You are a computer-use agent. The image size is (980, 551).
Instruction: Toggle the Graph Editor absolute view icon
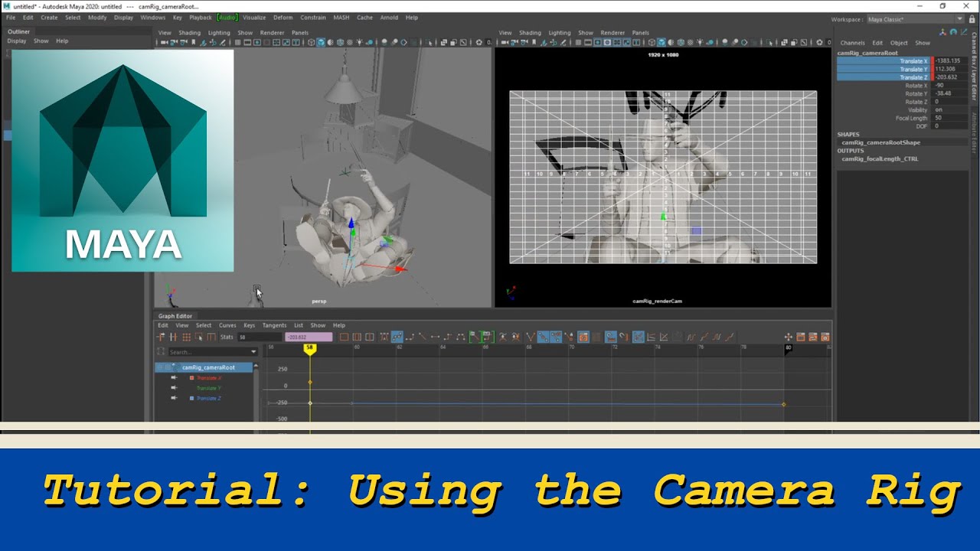tap(639, 337)
